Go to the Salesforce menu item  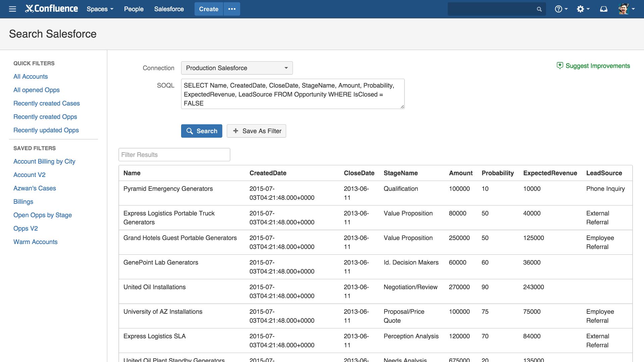pos(169,9)
